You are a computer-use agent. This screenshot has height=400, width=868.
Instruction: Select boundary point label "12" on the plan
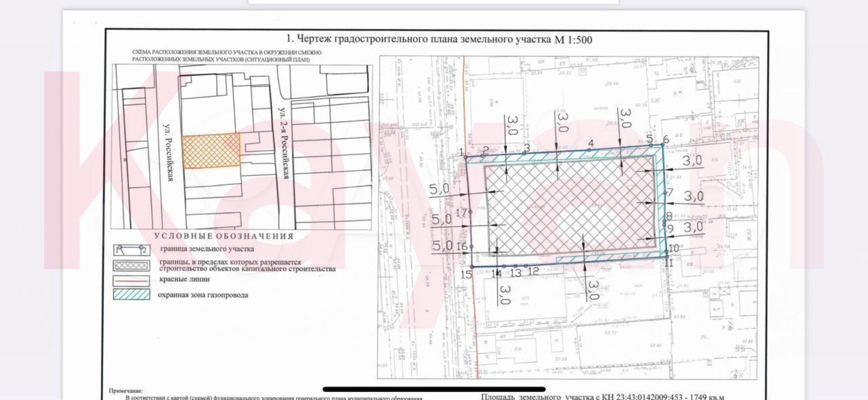[533, 271]
